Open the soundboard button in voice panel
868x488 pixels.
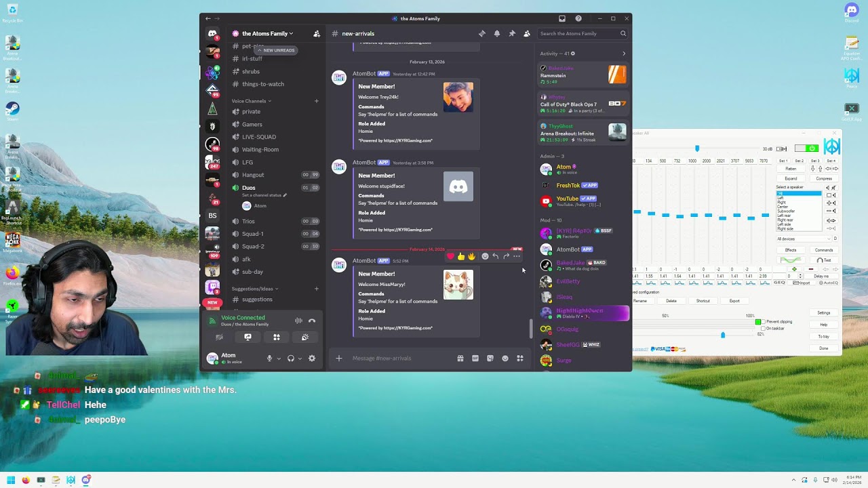(x=305, y=337)
